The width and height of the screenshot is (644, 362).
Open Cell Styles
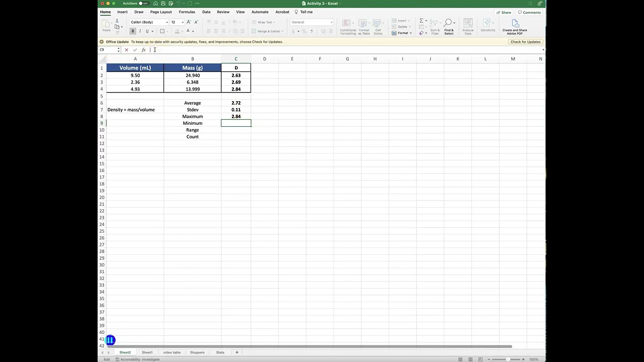378,27
